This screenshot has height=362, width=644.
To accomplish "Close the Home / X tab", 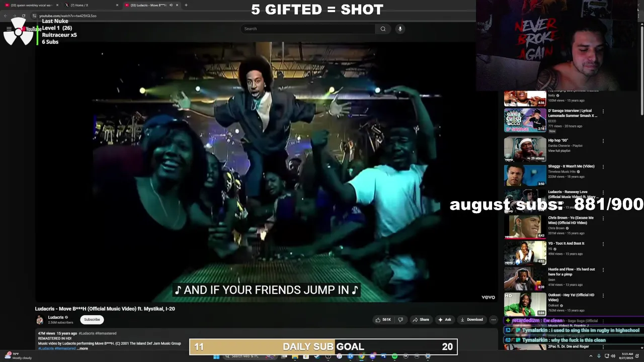I will click(117, 5).
